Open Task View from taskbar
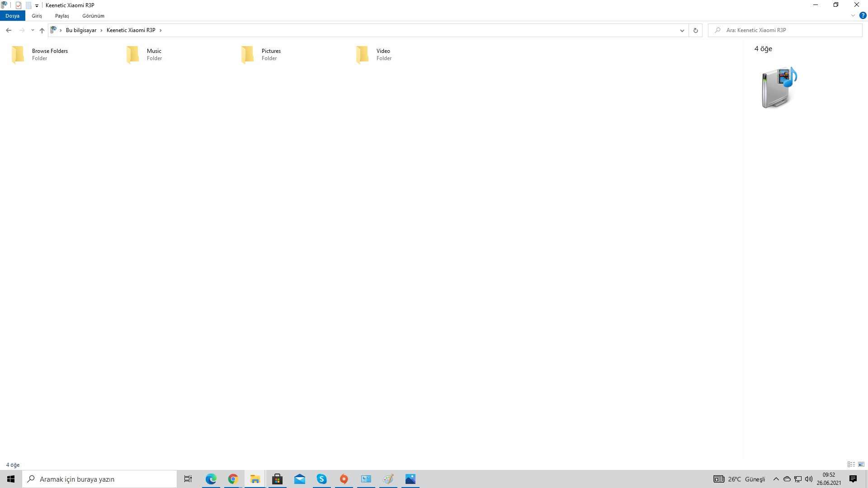The width and height of the screenshot is (868, 488). [x=188, y=479]
